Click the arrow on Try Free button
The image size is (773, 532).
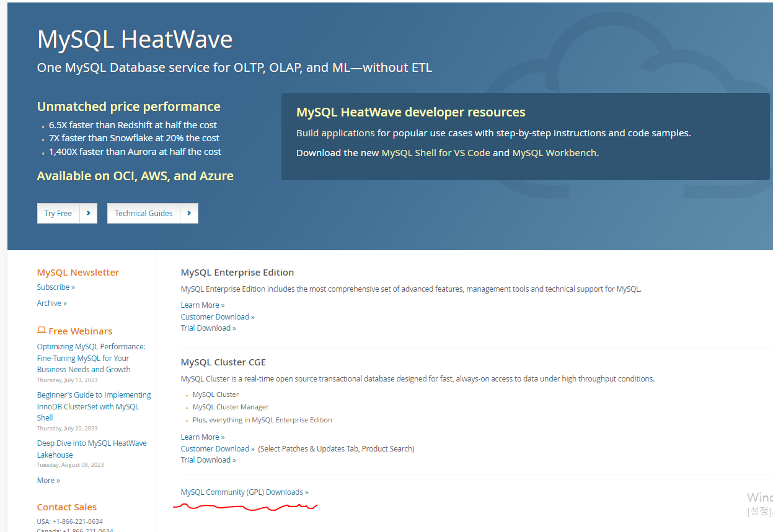[89, 213]
